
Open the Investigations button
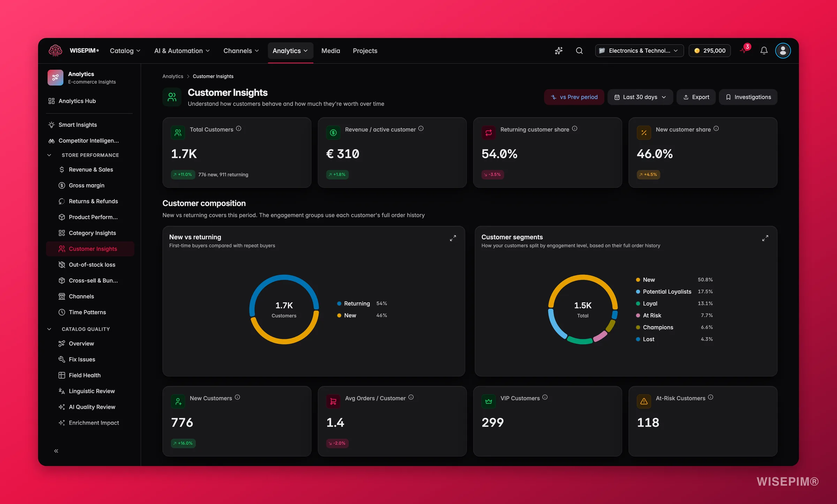click(x=748, y=97)
